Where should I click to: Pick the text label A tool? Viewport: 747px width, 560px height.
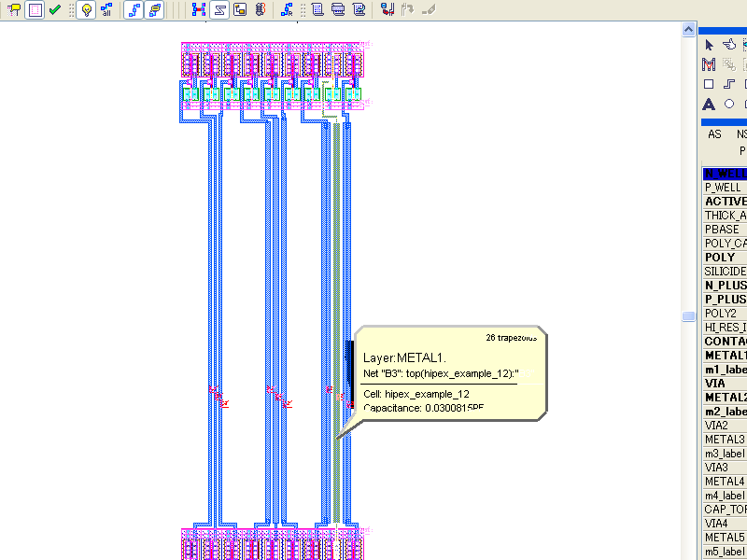pos(709,105)
